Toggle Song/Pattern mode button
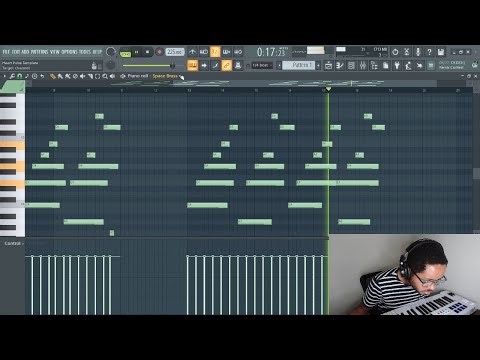The height and width of the screenshot is (360, 480). (125, 53)
